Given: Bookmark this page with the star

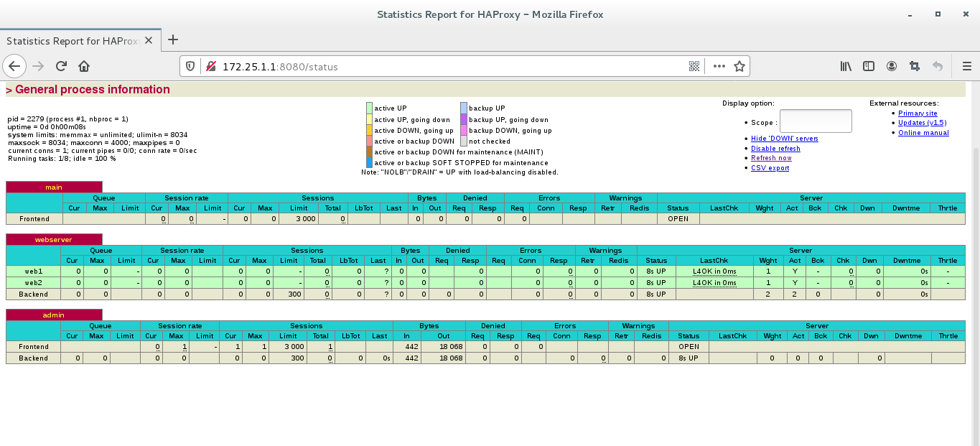Looking at the screenshot, I should [x=739, y=66].
